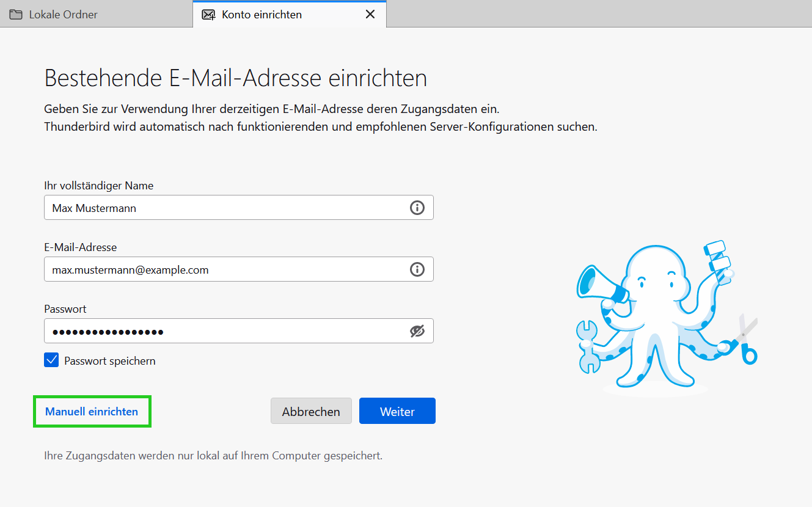The width and height of the screenshot is (812, 507).
Task: Click the 'Ihr vollständiger Name' field label
Action: tap(99, 185)
